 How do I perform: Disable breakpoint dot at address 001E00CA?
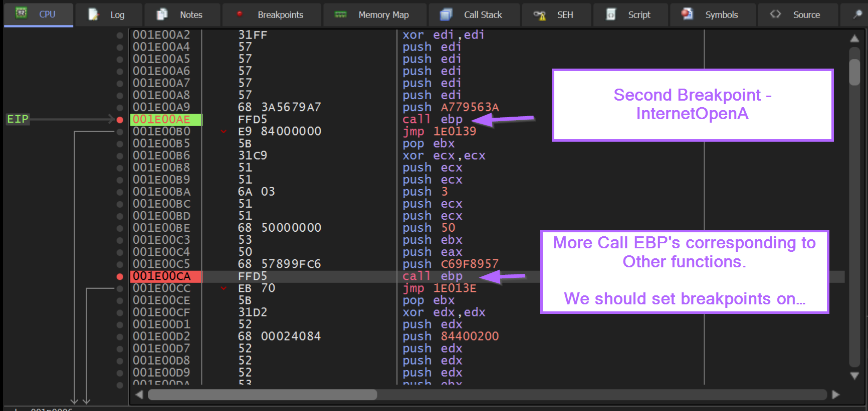[x=120, y=276]
